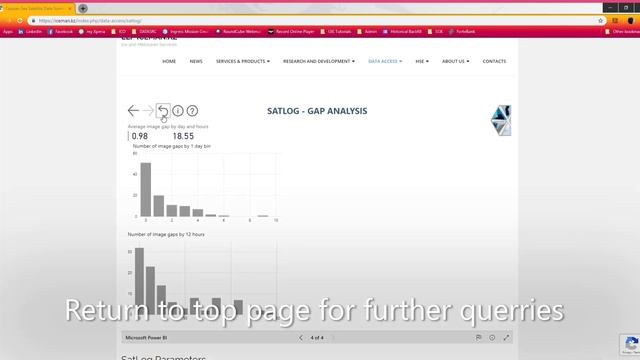Bookmark this page with the star icon

coord(600,20)
